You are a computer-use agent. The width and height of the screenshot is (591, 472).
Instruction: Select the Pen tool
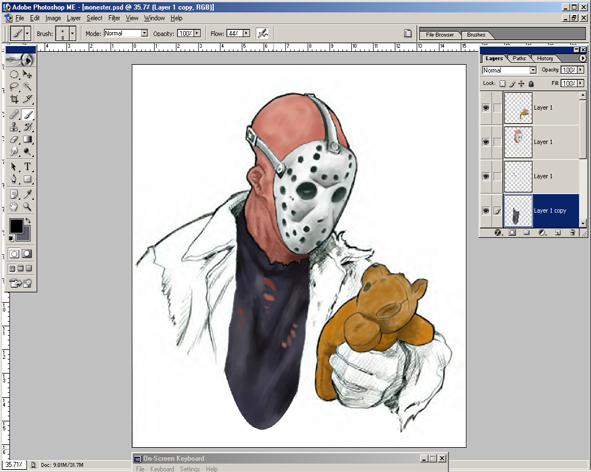tap(14, 179)
